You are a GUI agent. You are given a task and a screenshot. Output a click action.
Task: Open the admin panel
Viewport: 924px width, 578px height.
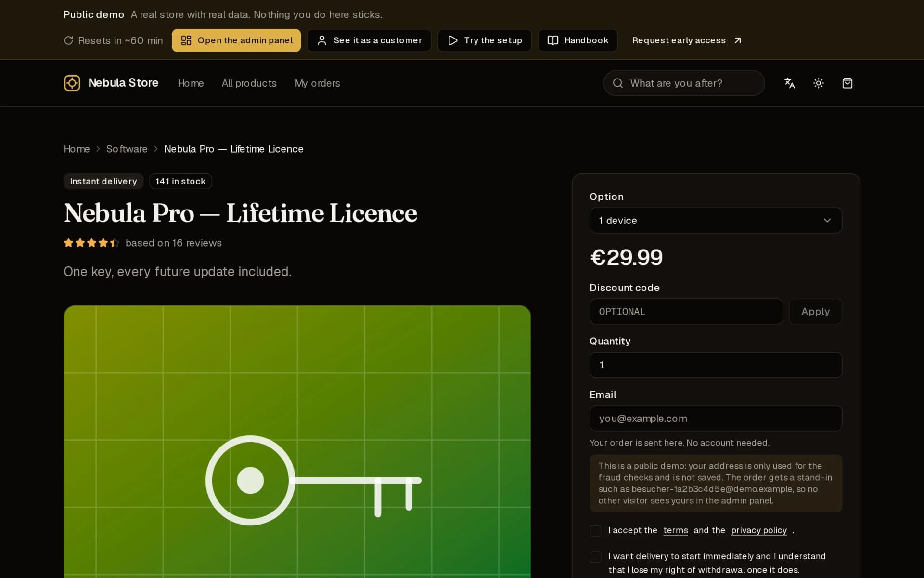[x=236, y=40]
